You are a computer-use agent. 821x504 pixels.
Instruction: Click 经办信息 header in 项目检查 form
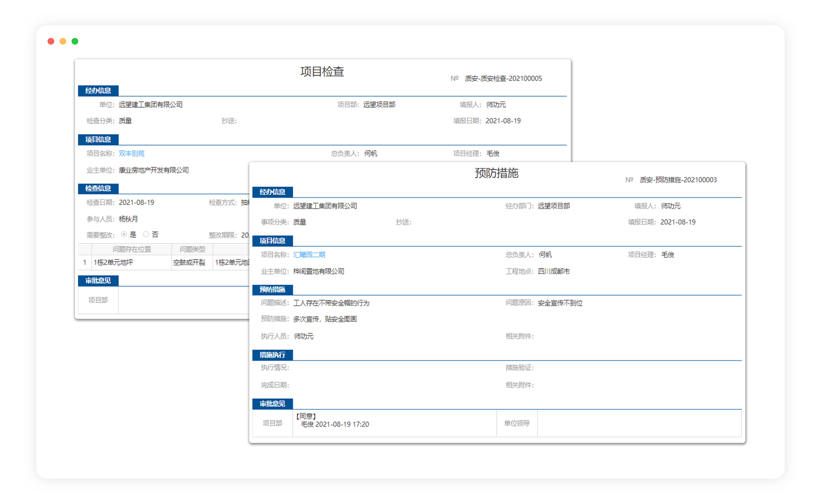click(x=98, y=91)
